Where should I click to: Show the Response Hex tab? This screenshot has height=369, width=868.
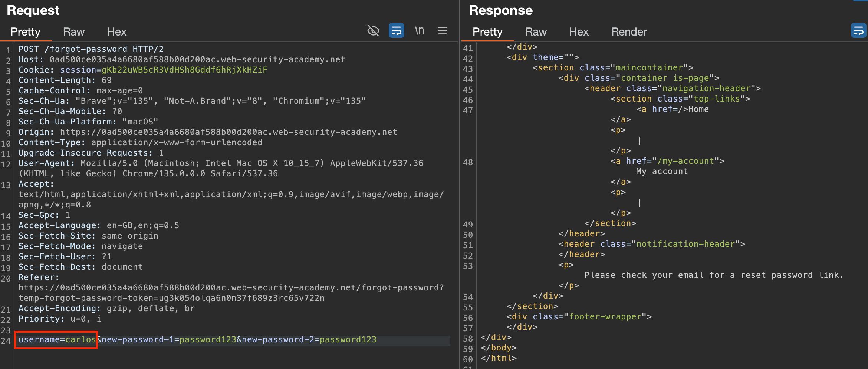point(579,32)
